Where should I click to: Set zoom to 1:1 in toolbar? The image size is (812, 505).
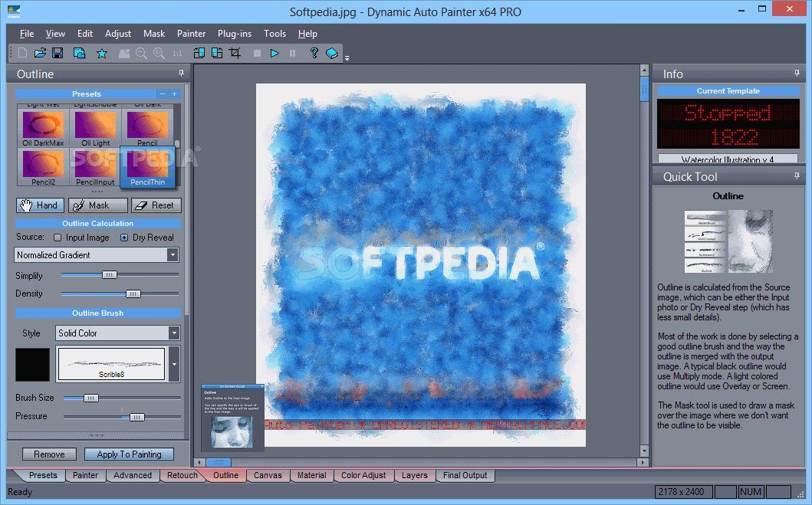point(178,54)
